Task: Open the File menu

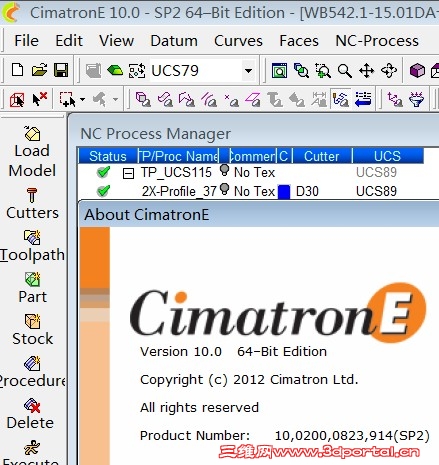Action: point(26,41)
